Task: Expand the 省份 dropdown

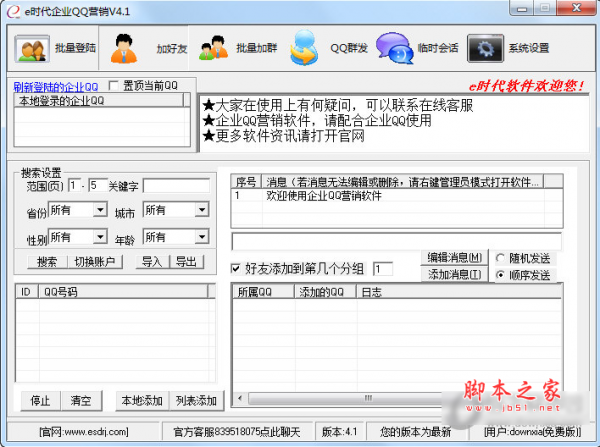Action: coord(101,209)
